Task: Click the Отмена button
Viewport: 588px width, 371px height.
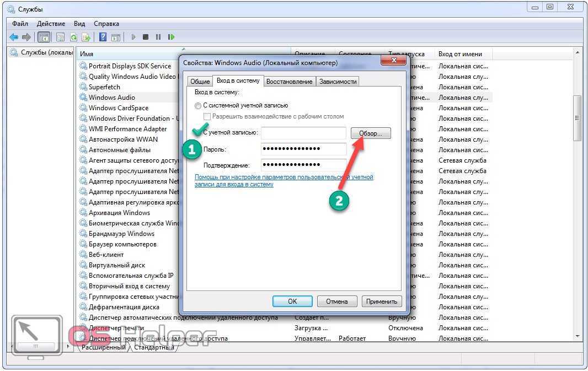Action: click(337, 302)
